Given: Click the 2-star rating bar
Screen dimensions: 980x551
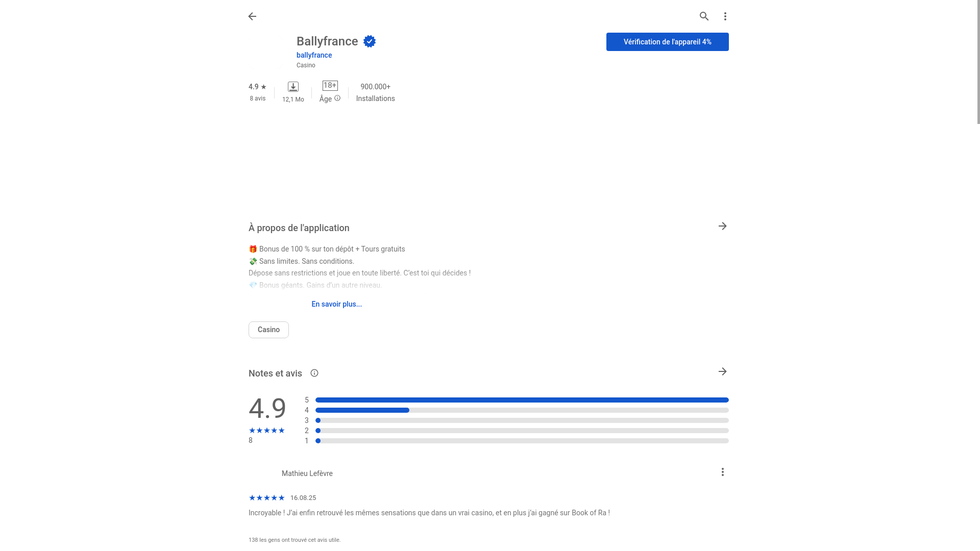Looking at the screenshot, I should [522, 431].
